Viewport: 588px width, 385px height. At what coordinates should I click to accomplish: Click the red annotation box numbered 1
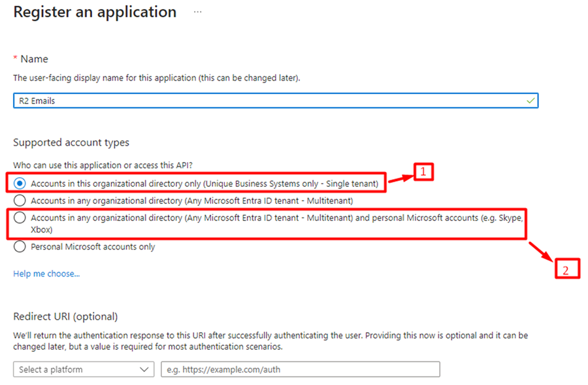click(x=425, y=172)
